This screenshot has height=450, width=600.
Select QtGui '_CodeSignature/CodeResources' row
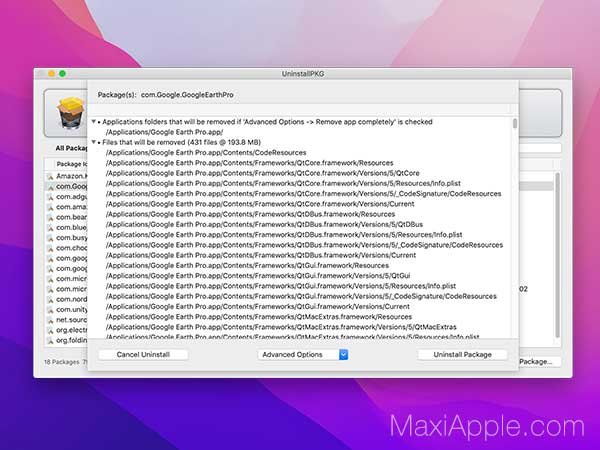[x=301, y=297]
